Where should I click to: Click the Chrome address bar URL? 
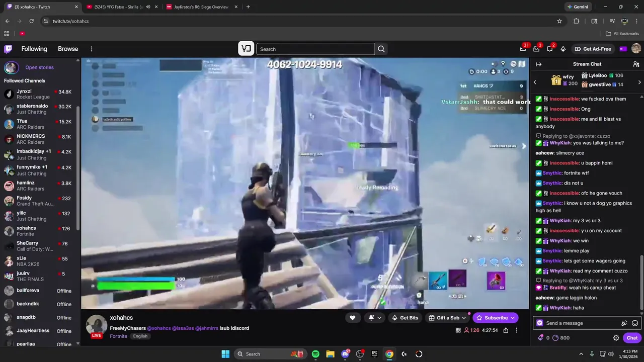(70, 21)
